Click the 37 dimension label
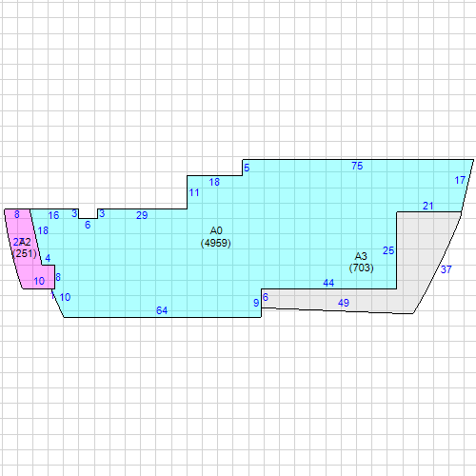476x476 pixels. pyautogui.click(x=446, y=269)
